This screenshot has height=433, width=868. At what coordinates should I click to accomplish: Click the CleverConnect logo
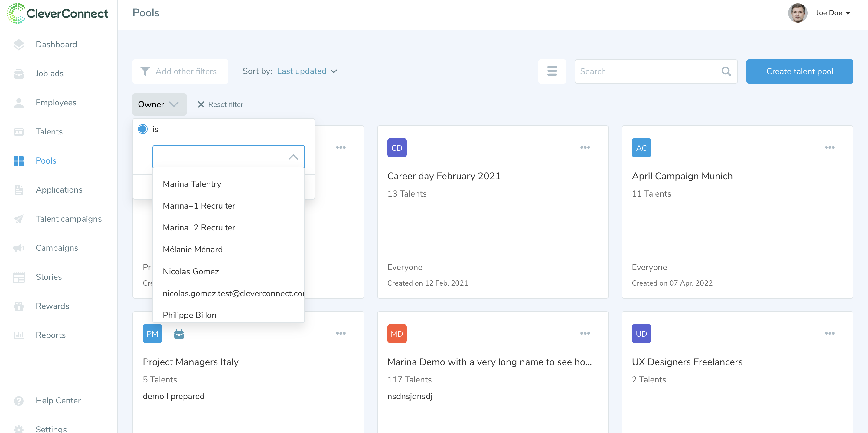(58, 14)
